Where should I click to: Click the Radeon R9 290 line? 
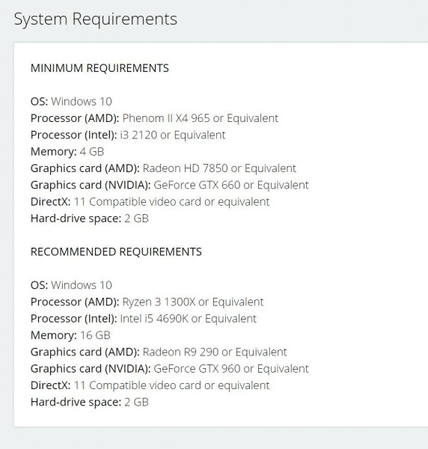[x=158, y=352]
